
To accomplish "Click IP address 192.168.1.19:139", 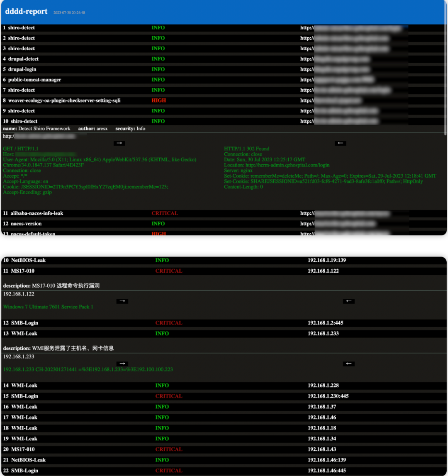I will [326, 261].
